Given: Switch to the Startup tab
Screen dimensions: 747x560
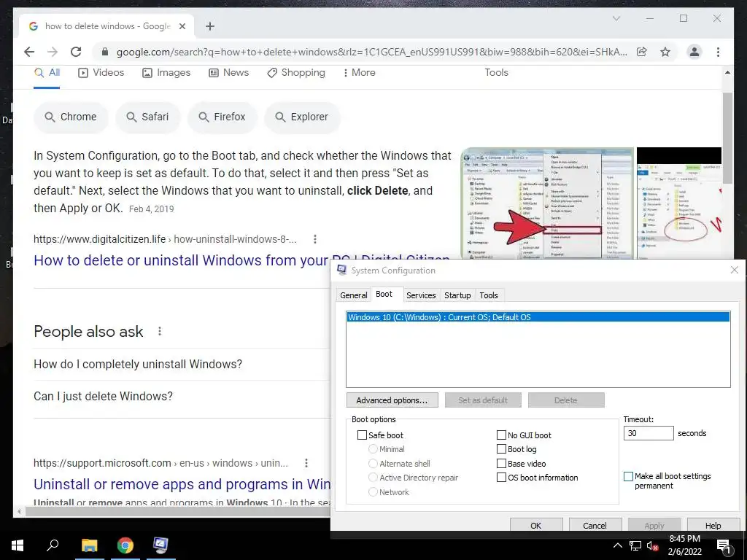Looking at the screenshot, I should coord(458,295).
